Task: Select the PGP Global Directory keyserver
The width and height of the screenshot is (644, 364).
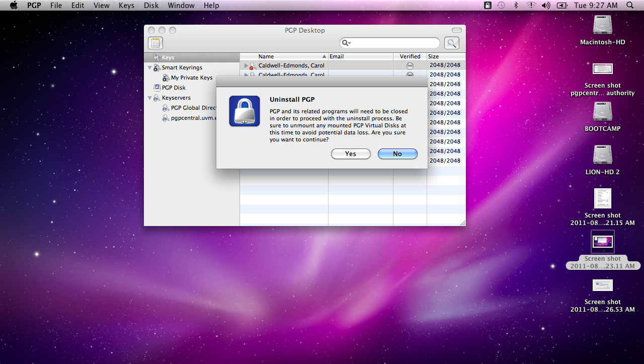Action: coord(193,108)
